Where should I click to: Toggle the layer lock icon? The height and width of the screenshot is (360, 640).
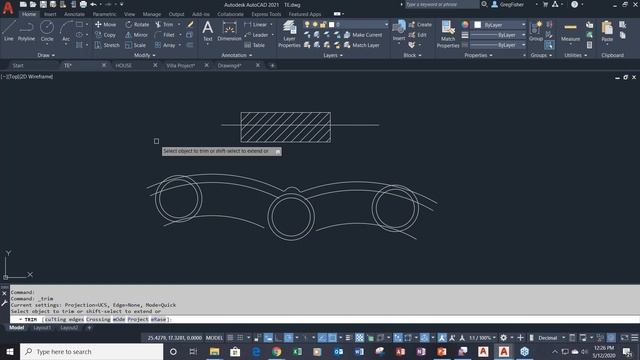[323, 25]
